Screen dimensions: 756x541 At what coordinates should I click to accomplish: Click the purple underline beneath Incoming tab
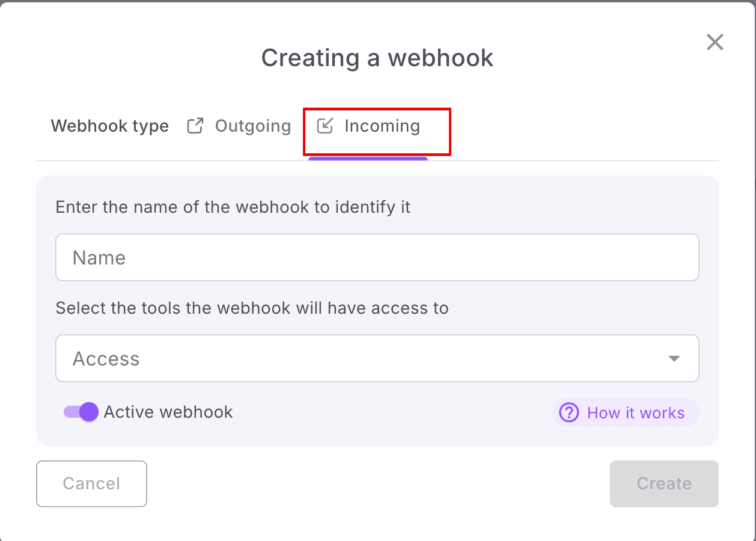[x=368, y=159]
